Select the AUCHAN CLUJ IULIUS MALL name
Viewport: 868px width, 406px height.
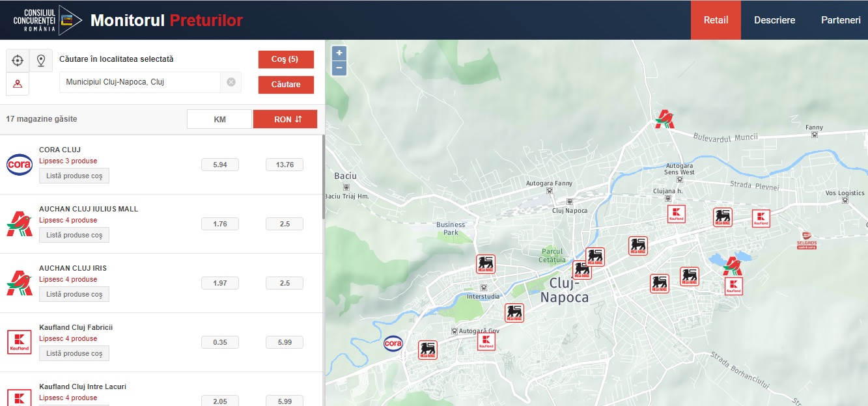[89, 209]
